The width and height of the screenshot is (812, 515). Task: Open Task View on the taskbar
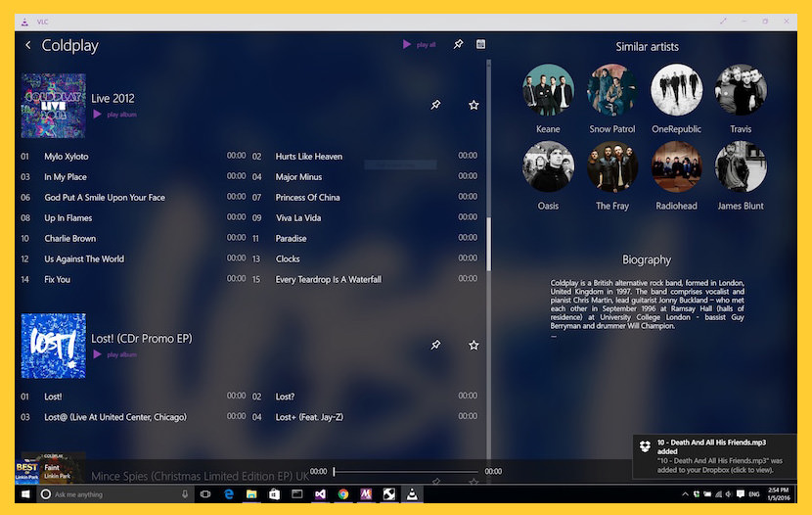pos(205,494)
